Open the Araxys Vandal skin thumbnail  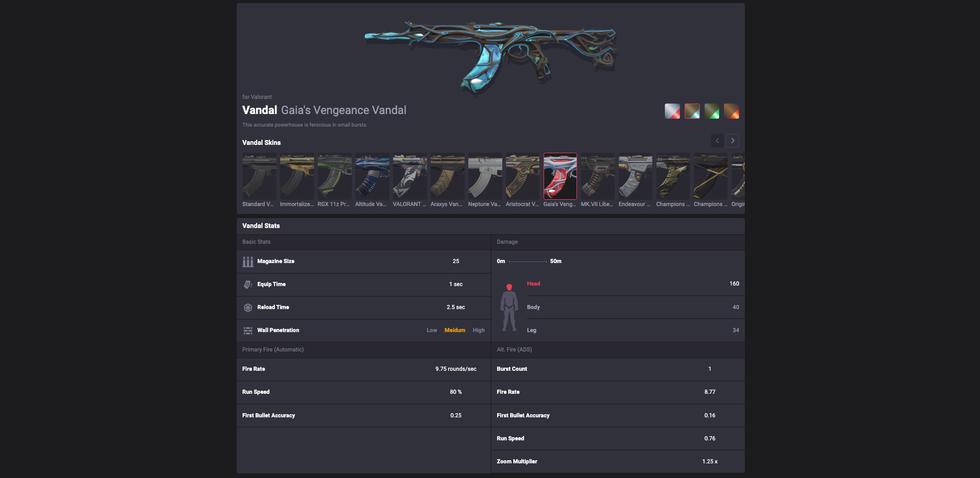pyautogui.click(x=447, y=176)
